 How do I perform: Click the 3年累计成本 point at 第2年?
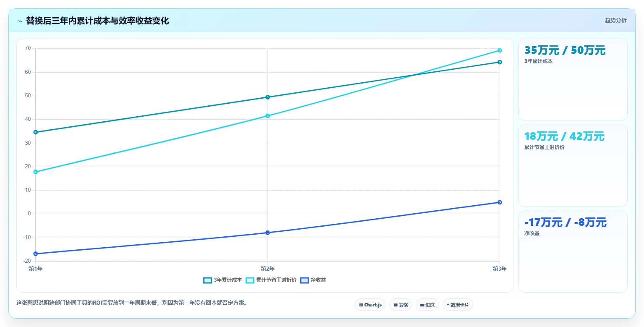[x=267, y=97]
